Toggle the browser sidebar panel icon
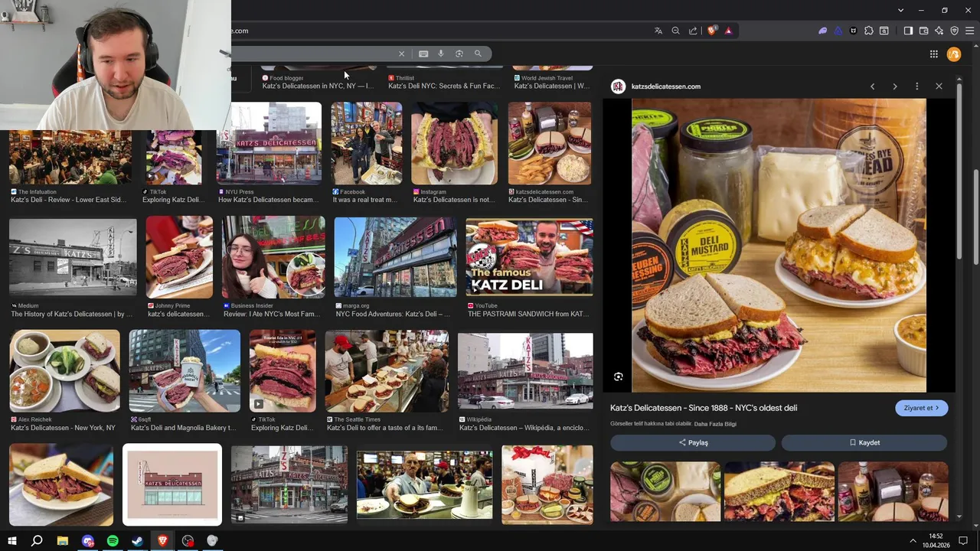 908,31
